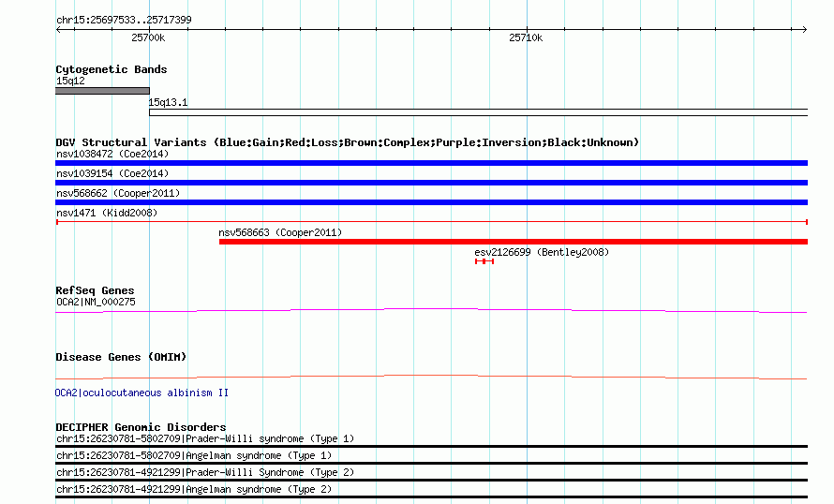Click the DECIPHER Genomic Disorders track title
834x504 pixels.
point(141,427)
